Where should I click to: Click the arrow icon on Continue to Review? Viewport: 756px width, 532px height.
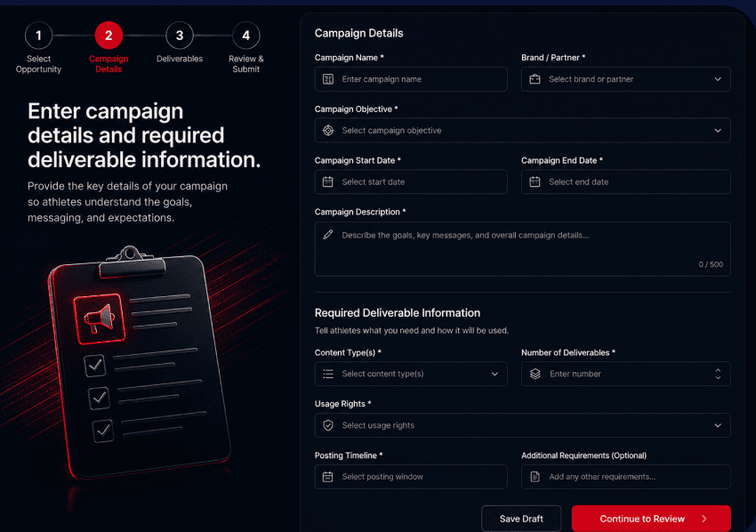pyautogui.click(x=704, y=519)
